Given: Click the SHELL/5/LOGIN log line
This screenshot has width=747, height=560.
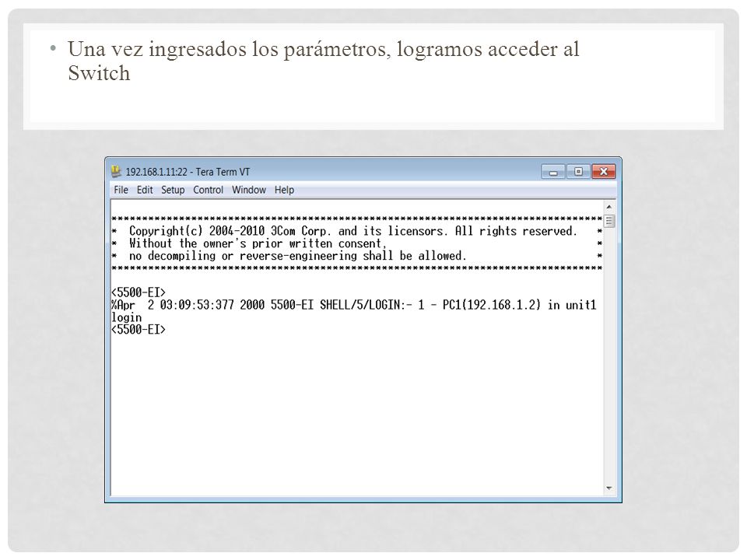Looking at the screenshot, I should click(353, 305).
